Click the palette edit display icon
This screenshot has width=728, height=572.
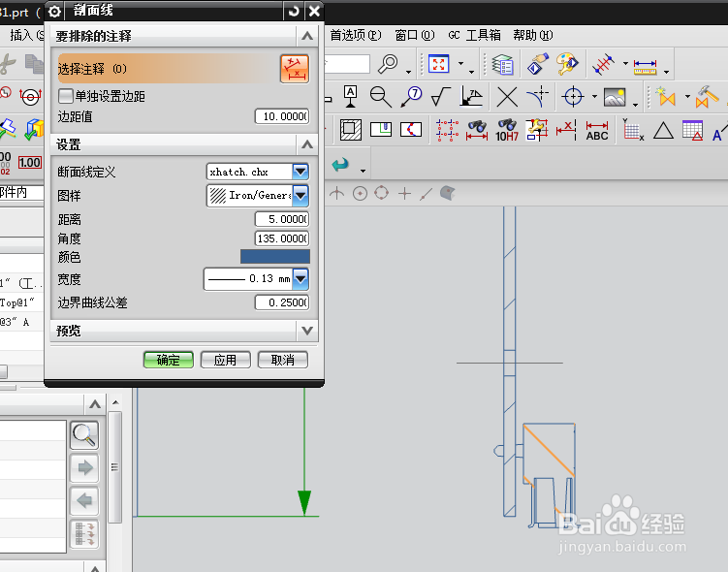pyautogui.click(x=567, y=64)
